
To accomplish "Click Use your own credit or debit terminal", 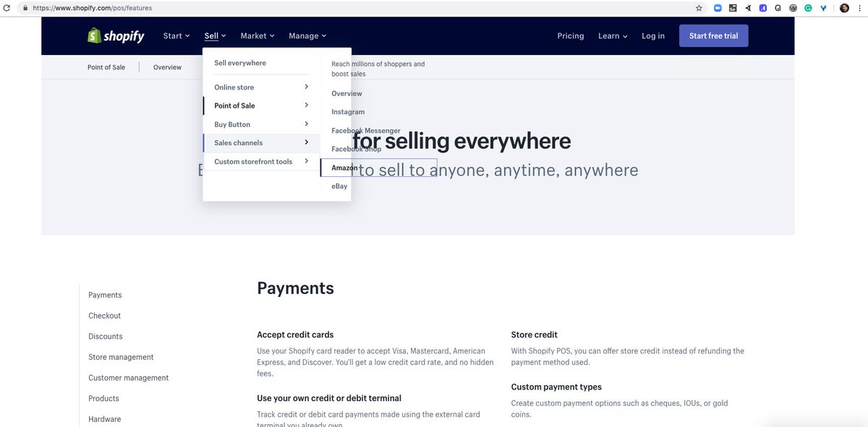I will pos(329,398).
